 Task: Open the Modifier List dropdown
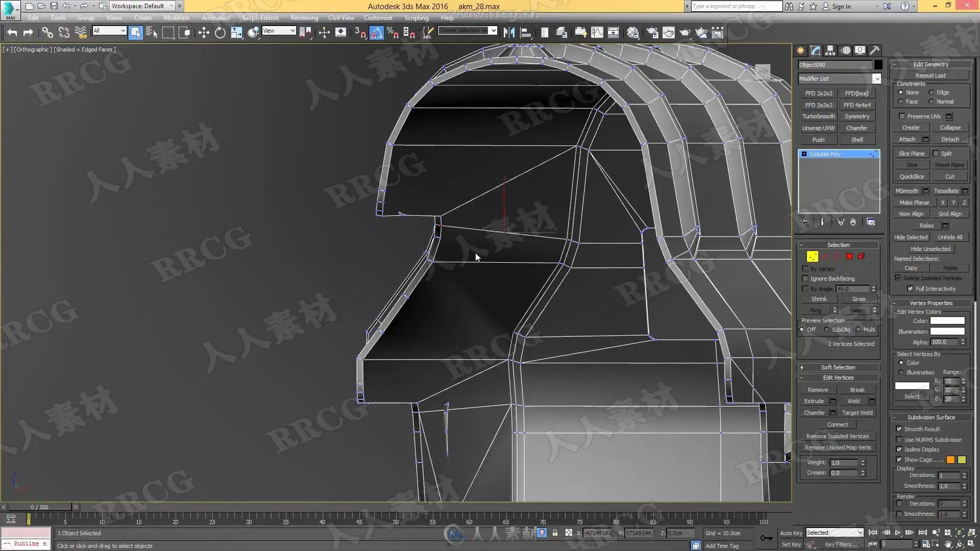[x=876, y=79]
